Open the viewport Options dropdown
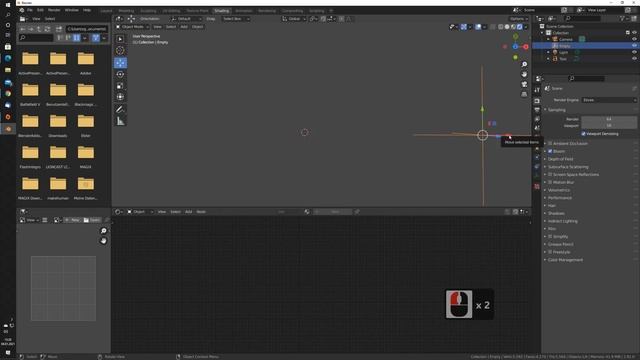The height and width of the screenshot is (360, 640). (x=518, y=19)
